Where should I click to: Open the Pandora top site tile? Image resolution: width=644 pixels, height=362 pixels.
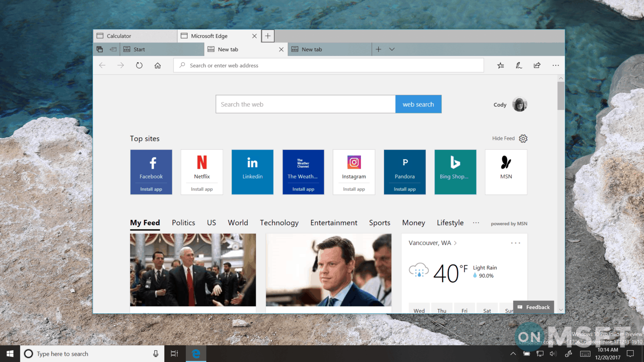[x=405, y=172]
